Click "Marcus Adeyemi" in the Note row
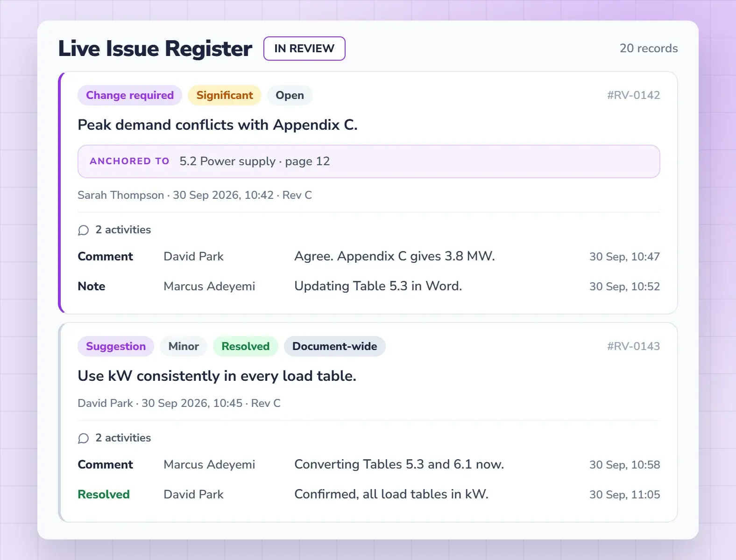This screenshot has width=736, height=560. pos(210,287)
